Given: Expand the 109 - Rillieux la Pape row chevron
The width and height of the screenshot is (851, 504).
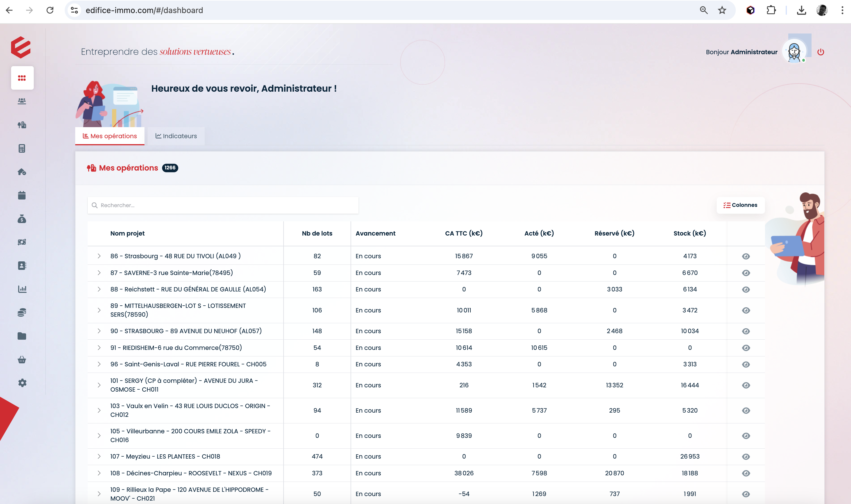Looking at the screenshot, I should pyautogui.click(x=99, y=494).
